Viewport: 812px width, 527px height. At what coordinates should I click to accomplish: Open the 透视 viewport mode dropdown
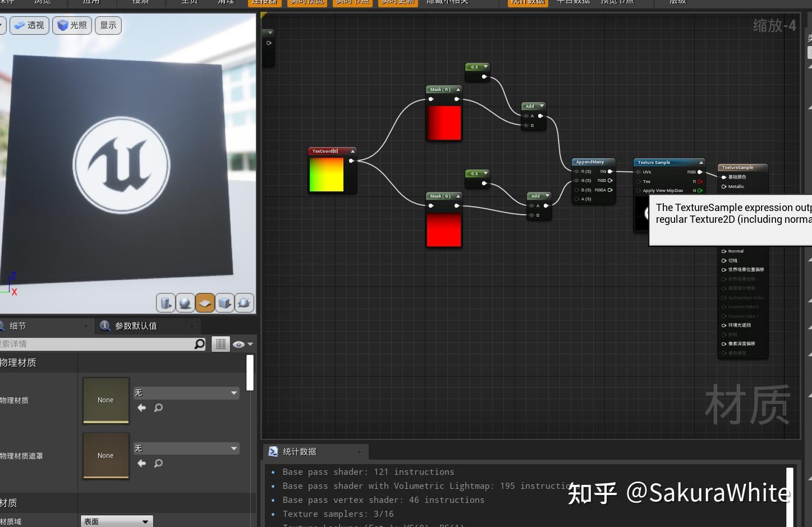point(29,25)
